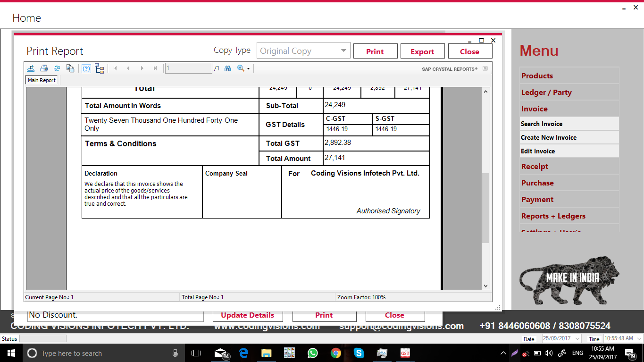
Task: Switch to the Main Report tab
Action: click(x=42, y=80)
